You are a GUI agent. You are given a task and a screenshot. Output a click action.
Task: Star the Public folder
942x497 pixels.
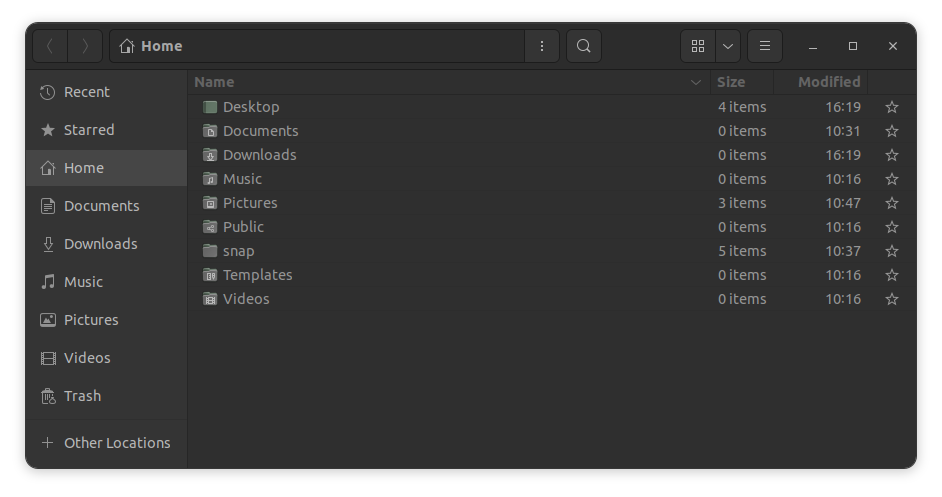[x=892, y=227]
